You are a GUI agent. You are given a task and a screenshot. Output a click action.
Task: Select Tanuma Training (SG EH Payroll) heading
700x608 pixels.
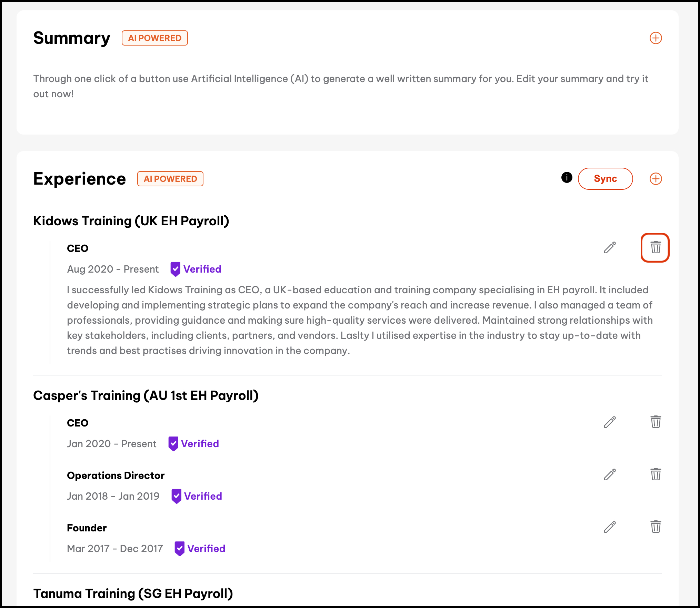pyautogui.click(x=133, y=594)
